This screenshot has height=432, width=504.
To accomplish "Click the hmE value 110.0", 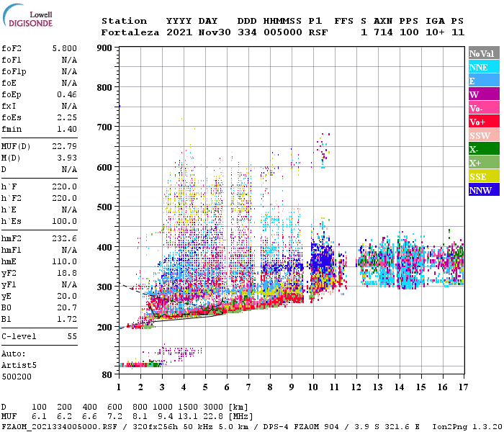I will (65, 261).
